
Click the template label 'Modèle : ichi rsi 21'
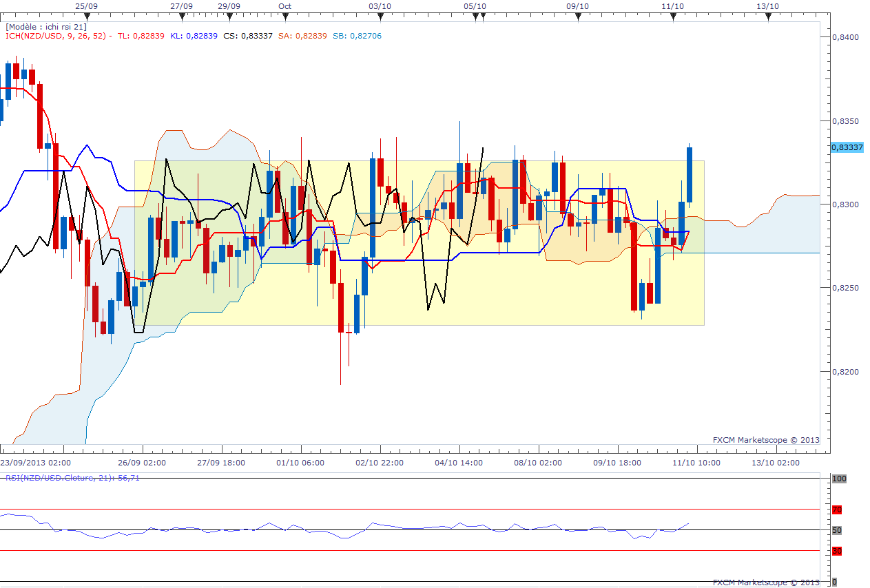pos(45,26)
